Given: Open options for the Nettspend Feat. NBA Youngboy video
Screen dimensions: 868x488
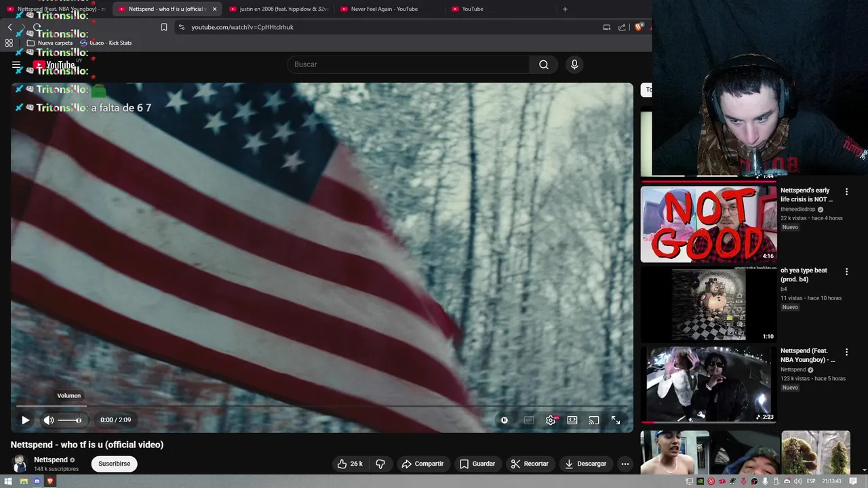Looking at the screenshot, I should [x=846, y=352].
